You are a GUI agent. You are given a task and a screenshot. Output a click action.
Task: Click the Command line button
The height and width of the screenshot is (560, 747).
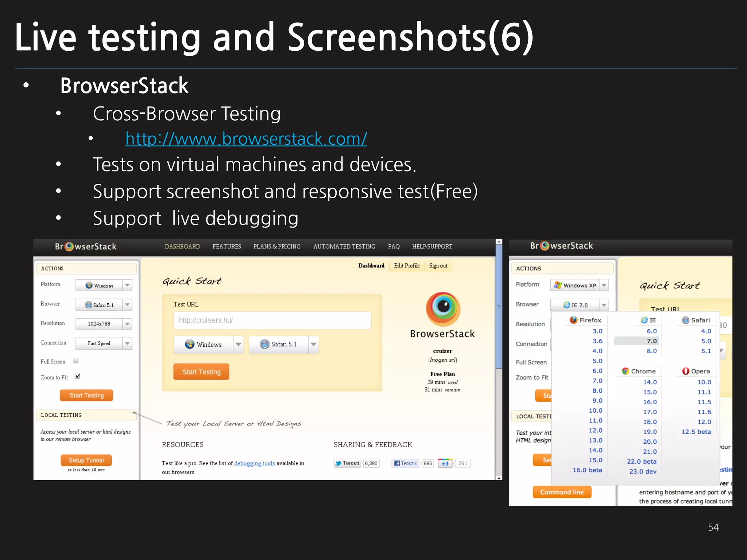point(562,492)
